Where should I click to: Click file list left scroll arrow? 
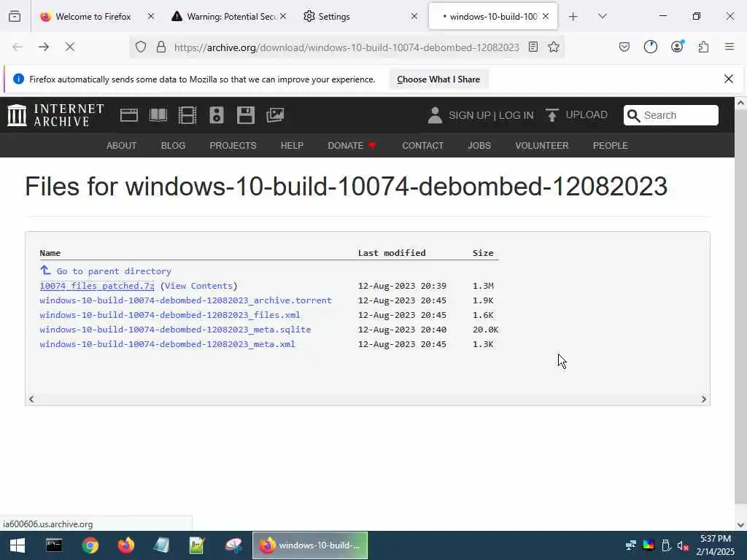31,399
